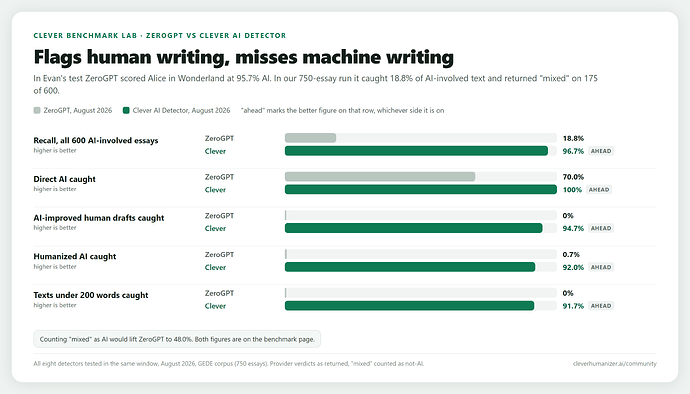Click the 'Clever' label in Direct AI row
Screen dimensions: 690x394
[x=215, y=190]
